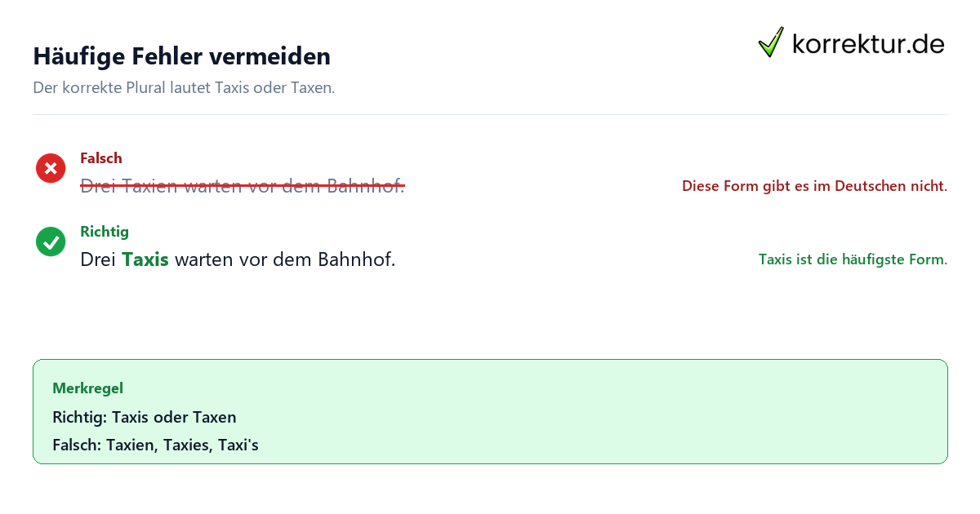Screen dimensions: 980x514
Task: Click the red Falsch label
Action: click(x=101, y=158)
